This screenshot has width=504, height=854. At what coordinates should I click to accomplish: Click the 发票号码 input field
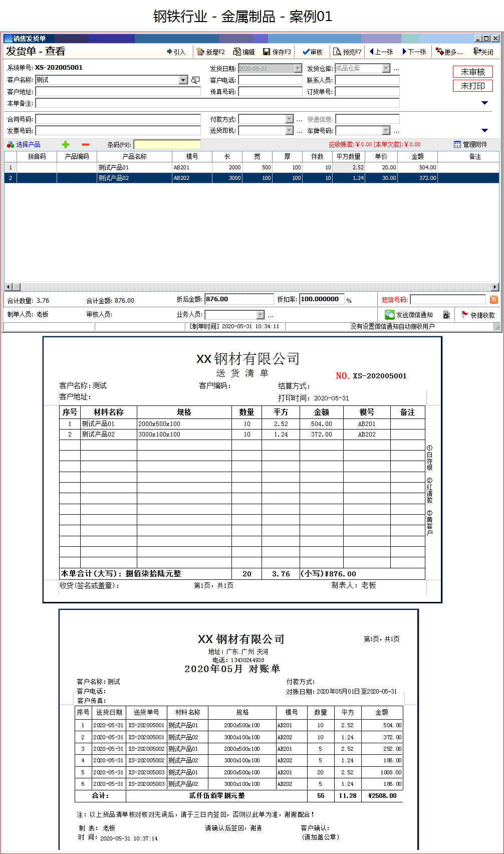(118, 131)
